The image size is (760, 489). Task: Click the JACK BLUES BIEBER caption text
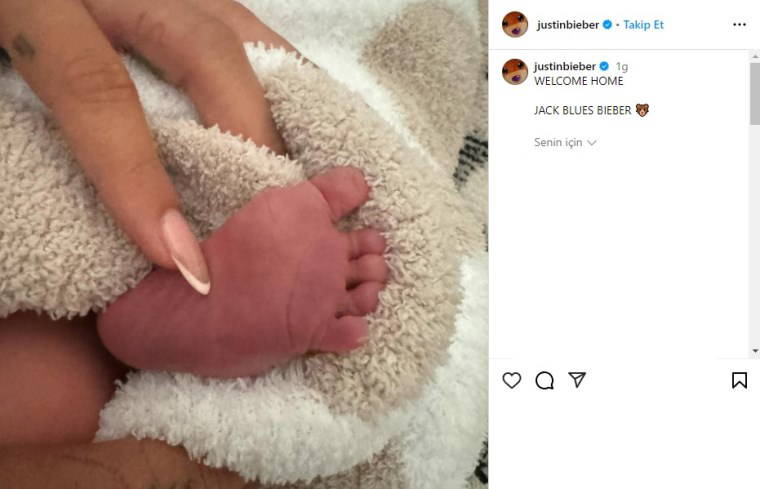[583, 110]
